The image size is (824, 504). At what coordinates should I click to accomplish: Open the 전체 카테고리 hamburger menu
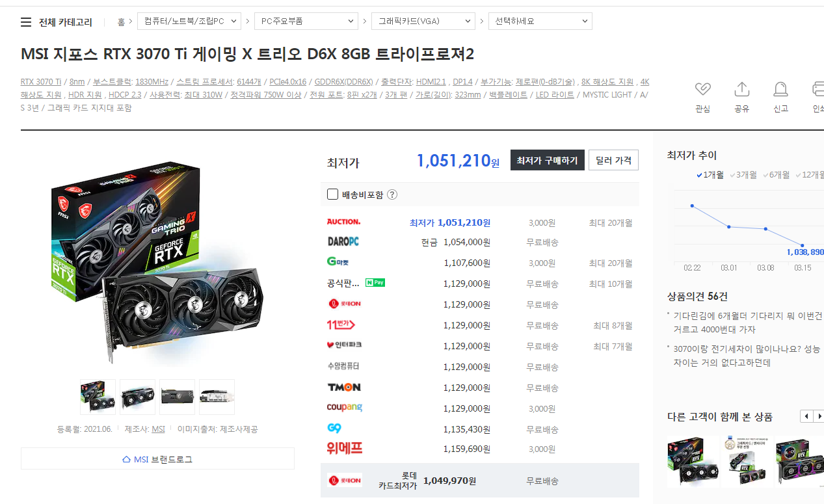click(26, 22)
